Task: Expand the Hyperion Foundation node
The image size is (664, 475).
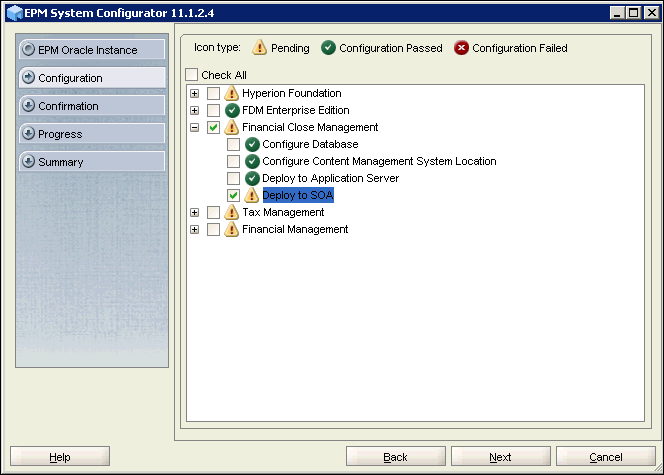Action: [x=194, y=93]
